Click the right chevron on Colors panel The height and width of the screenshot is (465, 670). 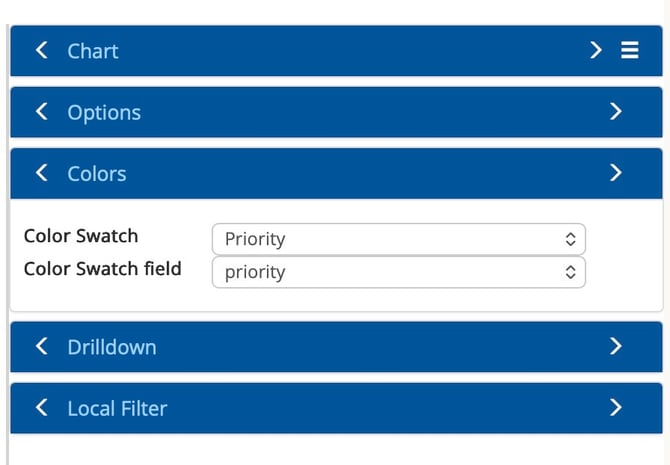coord(615,173)
